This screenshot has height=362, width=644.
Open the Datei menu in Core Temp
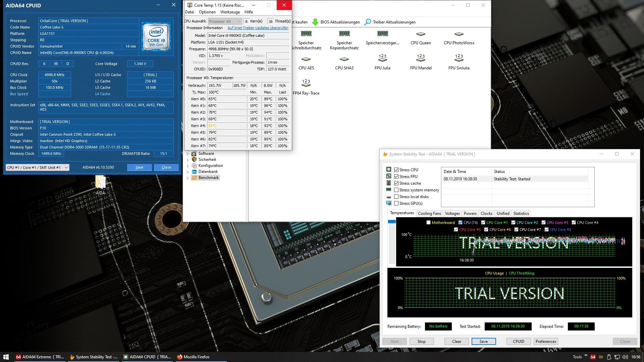(190, 12)
